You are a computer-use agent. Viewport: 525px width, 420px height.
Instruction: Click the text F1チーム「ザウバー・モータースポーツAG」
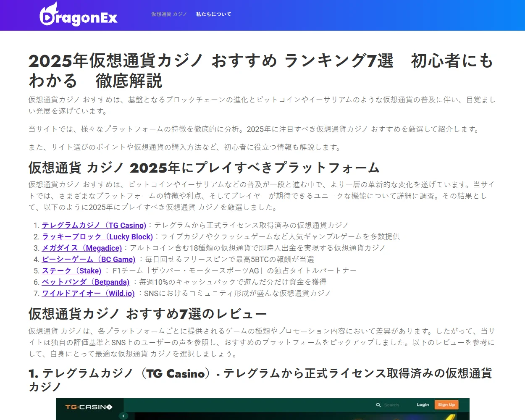(x=189, y=271)
